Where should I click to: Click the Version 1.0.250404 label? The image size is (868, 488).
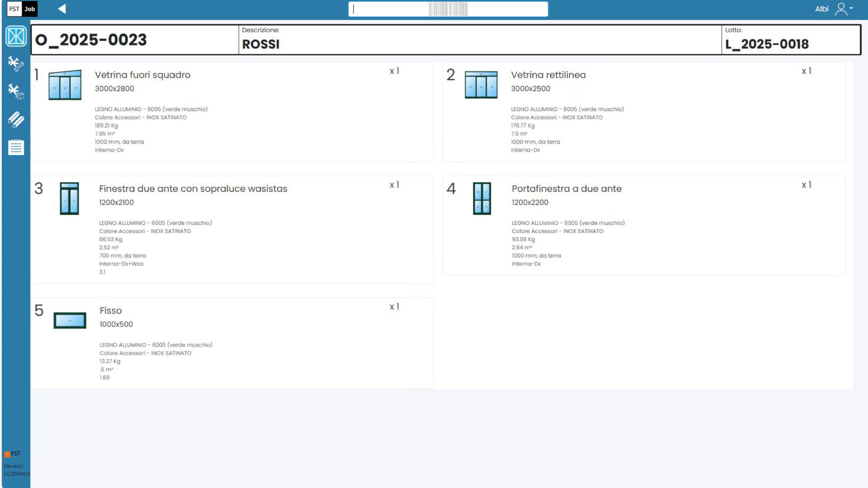pyautogui.click(x=17, y=470)
